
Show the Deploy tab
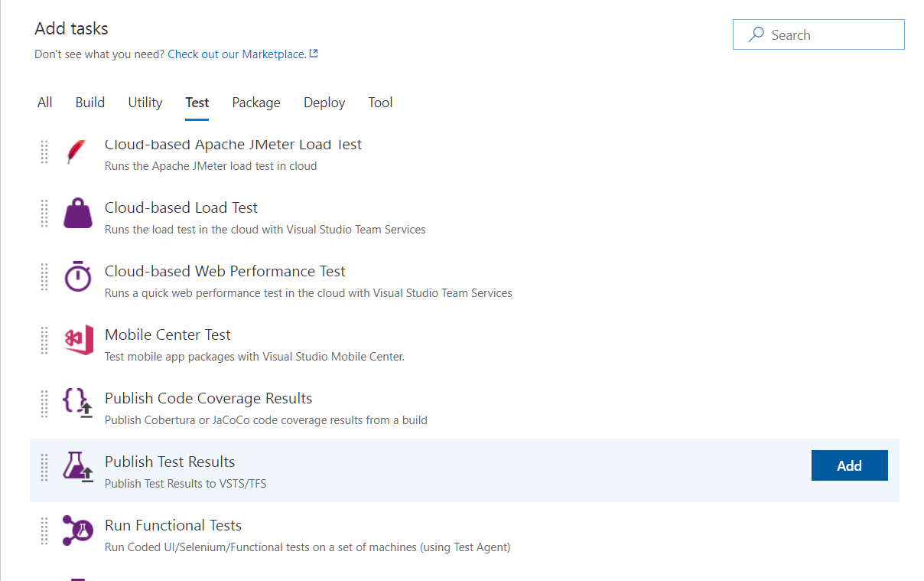tap(324, 103)
